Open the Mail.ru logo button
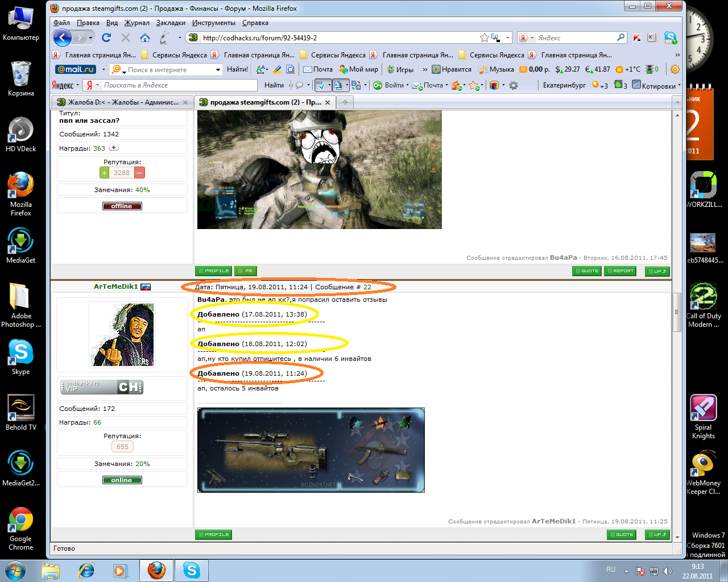The width and height of the screenshot is (728, 582). pyautogui.click(x=76, y=69)
